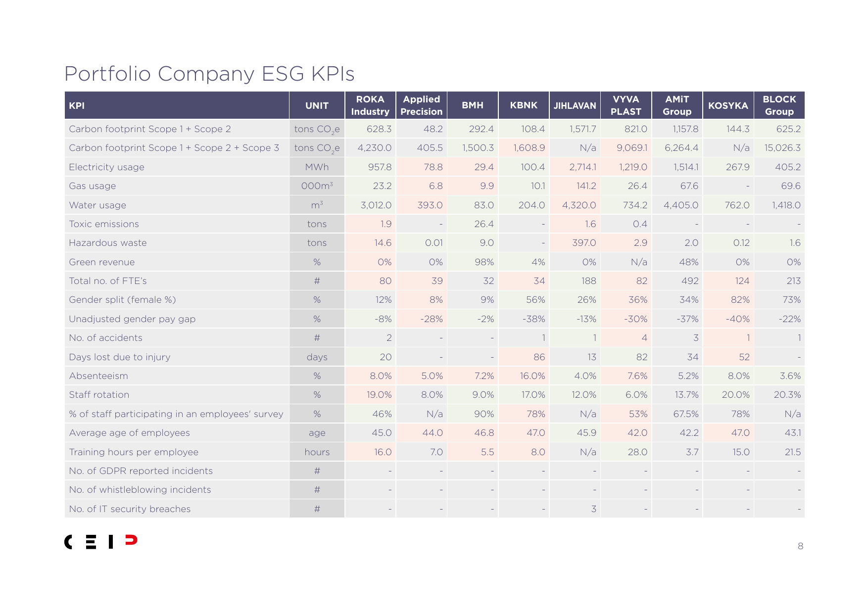The height and width of the screenshot is (614, 868).
Task: Click the 'No. of IT security breaches' label
Action: [x=130, y=509]
